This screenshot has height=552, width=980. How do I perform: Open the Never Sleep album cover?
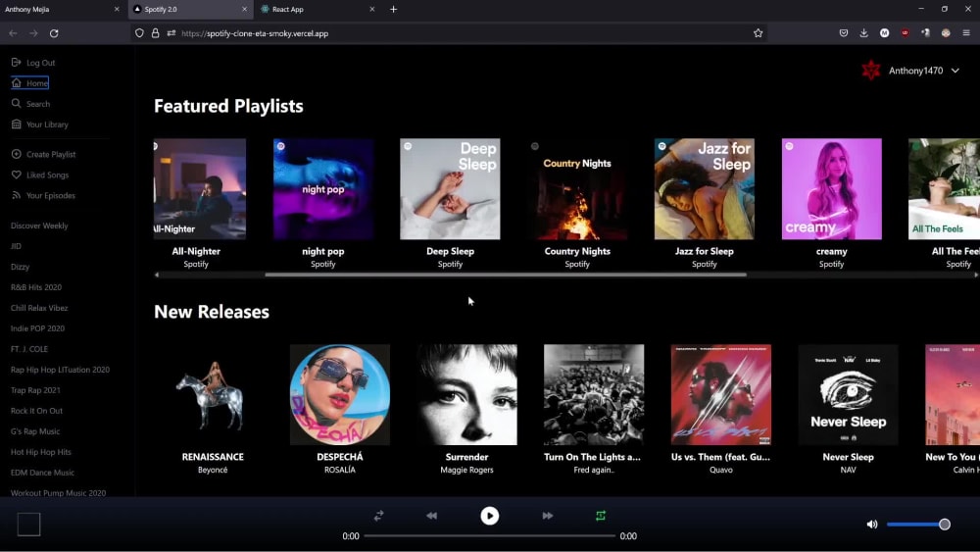tap(848, 394)
